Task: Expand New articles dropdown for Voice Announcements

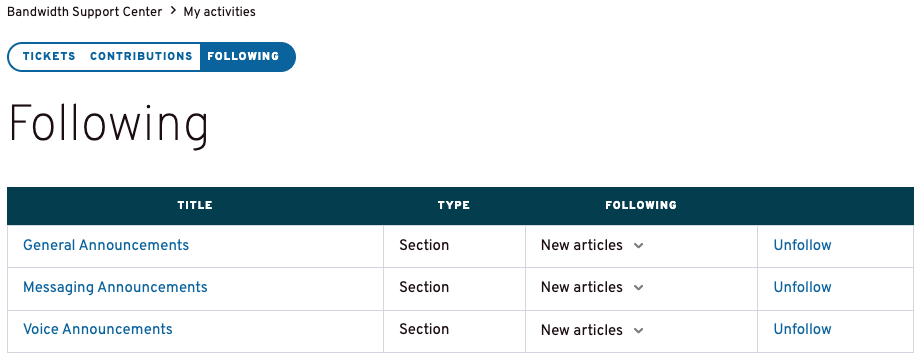Action: pyautogui.click(x=592, y=330)
